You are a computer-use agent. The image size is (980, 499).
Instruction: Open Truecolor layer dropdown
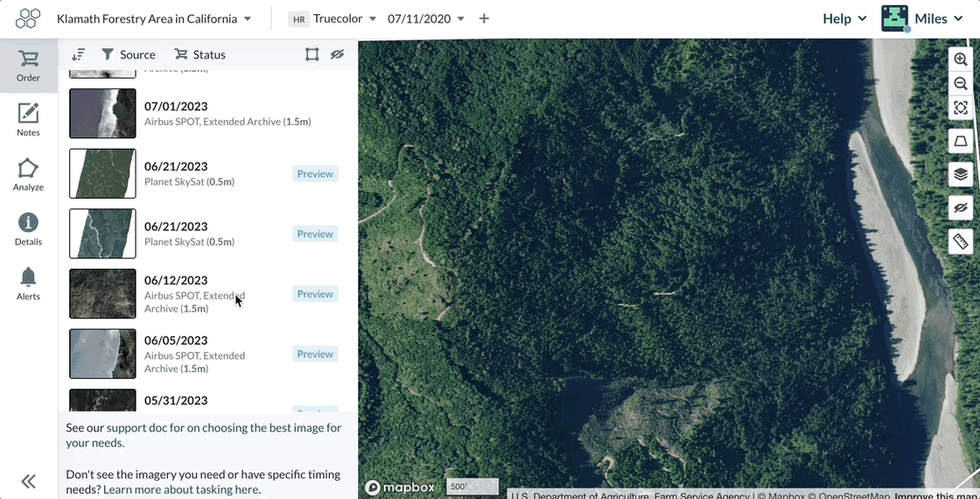(345, 18)
